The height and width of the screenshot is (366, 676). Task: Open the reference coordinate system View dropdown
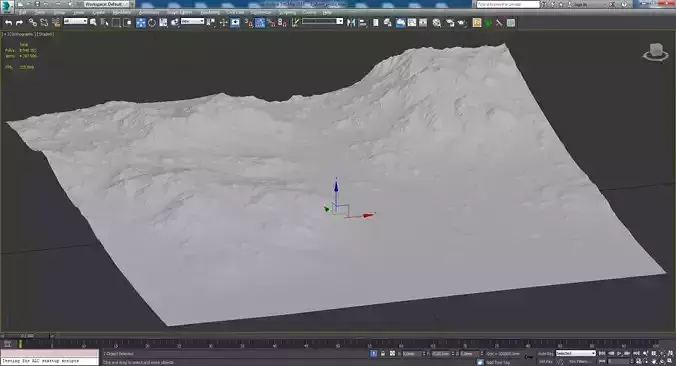tap(193, 21)
